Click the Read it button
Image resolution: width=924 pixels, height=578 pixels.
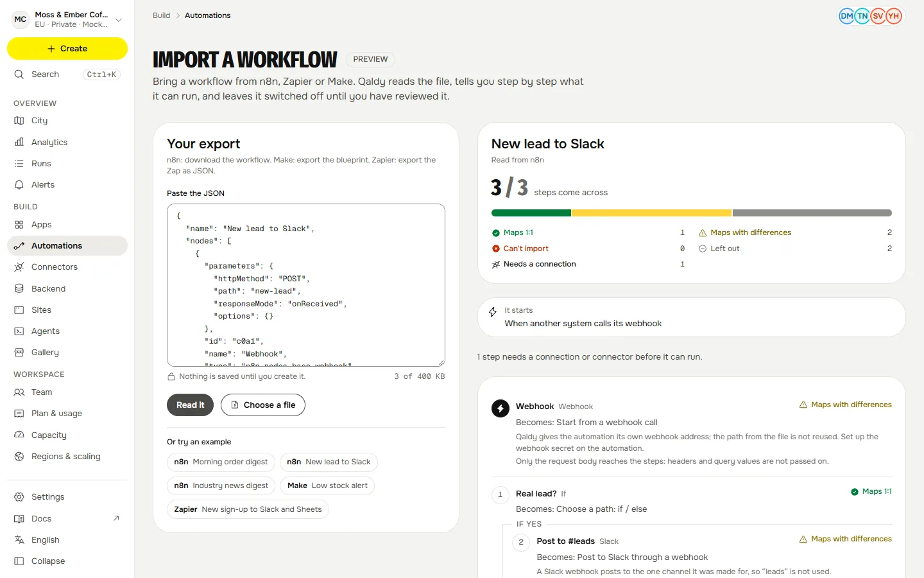190,405
